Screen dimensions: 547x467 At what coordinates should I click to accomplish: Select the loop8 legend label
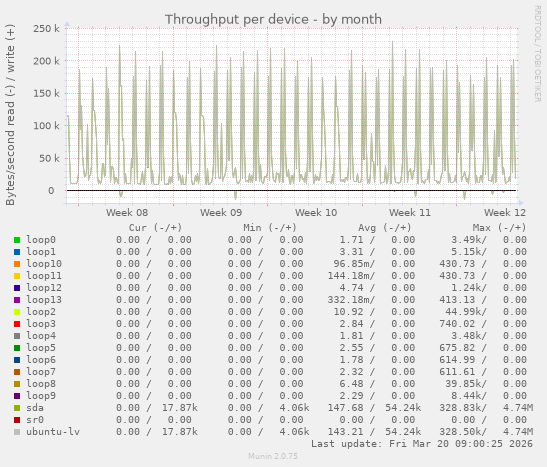(41, 384)
